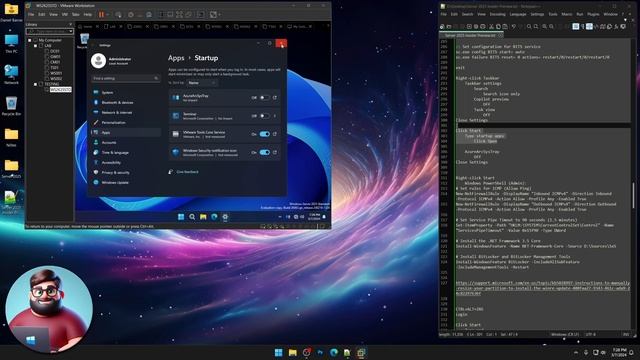This screenshot has width=640, height=360.
Task: Open the Notepad++ Macro menu
Action: pyautogui.click(x=567, y=14)
